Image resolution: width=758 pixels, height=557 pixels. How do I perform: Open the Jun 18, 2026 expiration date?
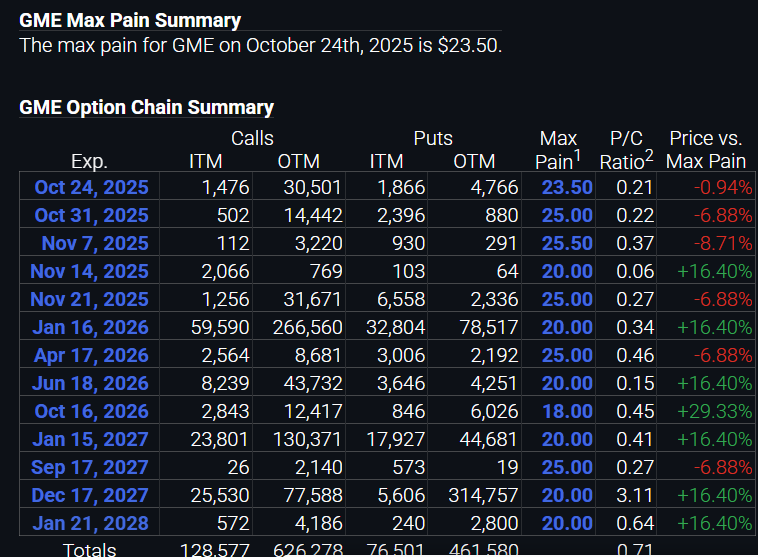[91, 383]
